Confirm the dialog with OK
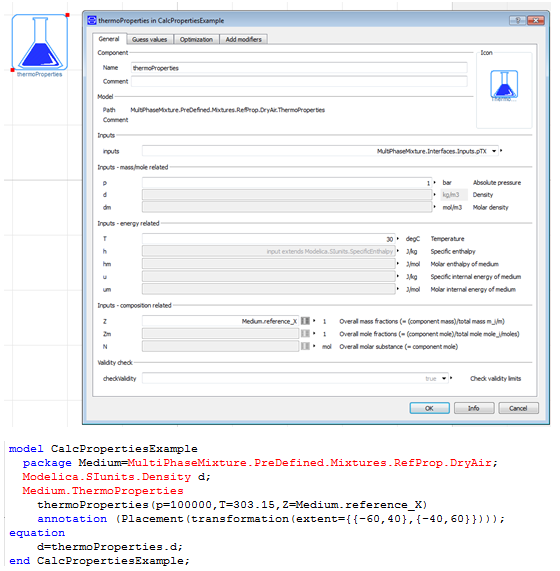560x571 pixels. point(429,408)
